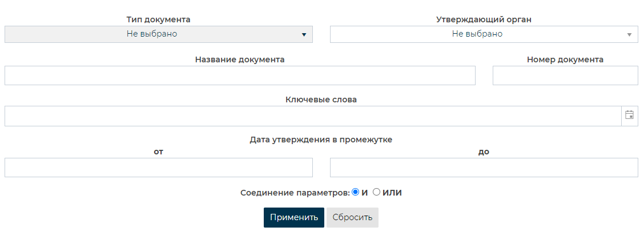Select the И radio button

[x=355, y=193]
